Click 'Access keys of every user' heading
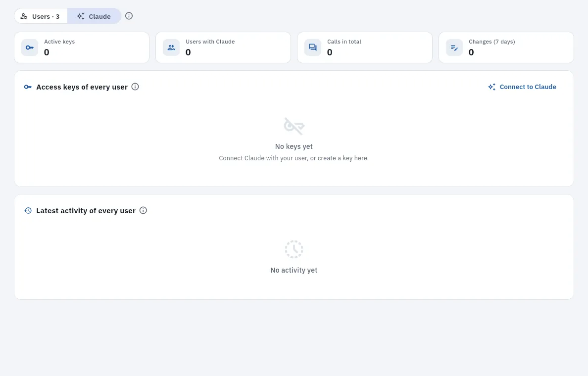588x376 pixels. [82, 87]
